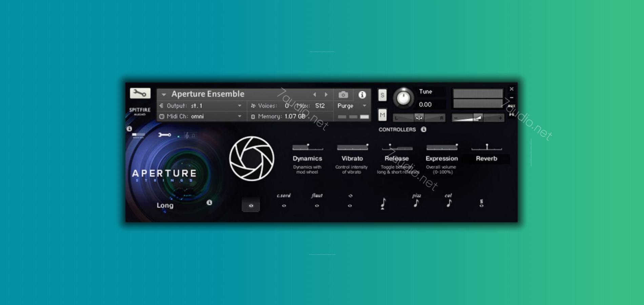This screenshot has width=644, height=305.
Task: Open the Purge dropdown
Action: [352, 106]
